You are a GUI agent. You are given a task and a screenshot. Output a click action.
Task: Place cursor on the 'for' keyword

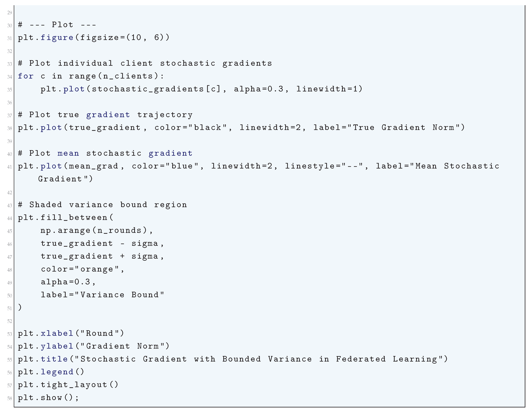[26, 76]
